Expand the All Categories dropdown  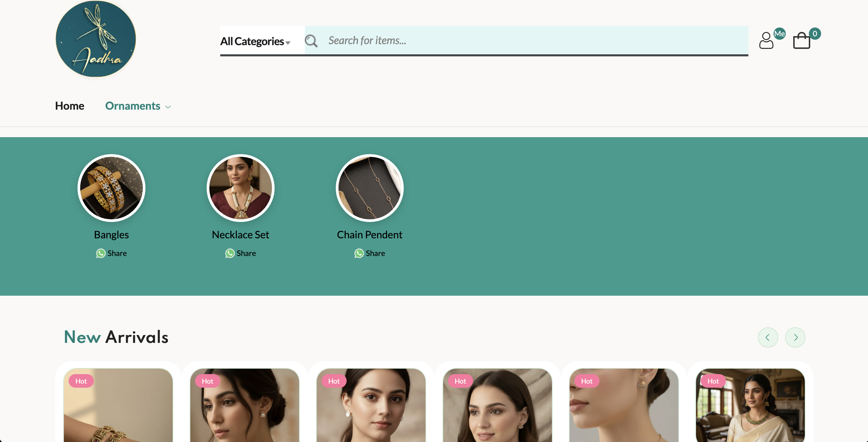point(255,41)
